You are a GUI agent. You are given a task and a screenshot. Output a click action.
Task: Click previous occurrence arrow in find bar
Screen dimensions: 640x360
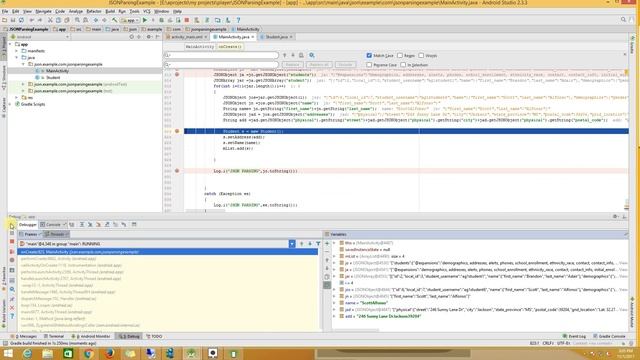(x=284, y=55)
